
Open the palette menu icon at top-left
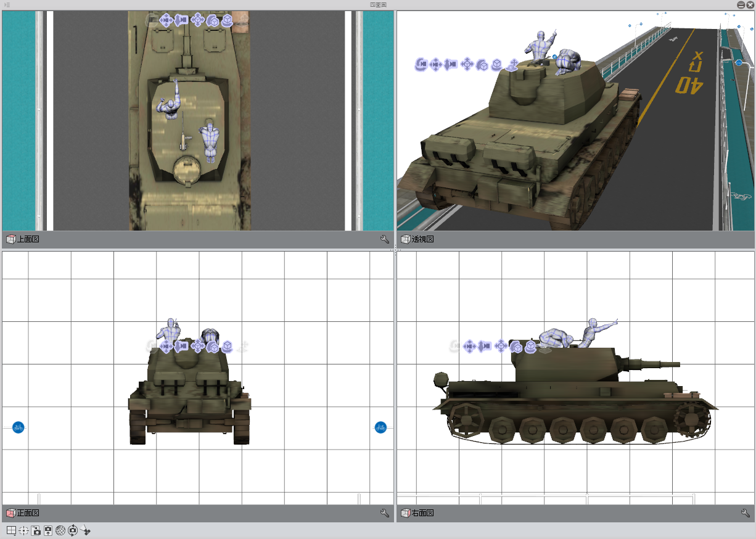tap(7, 4)
